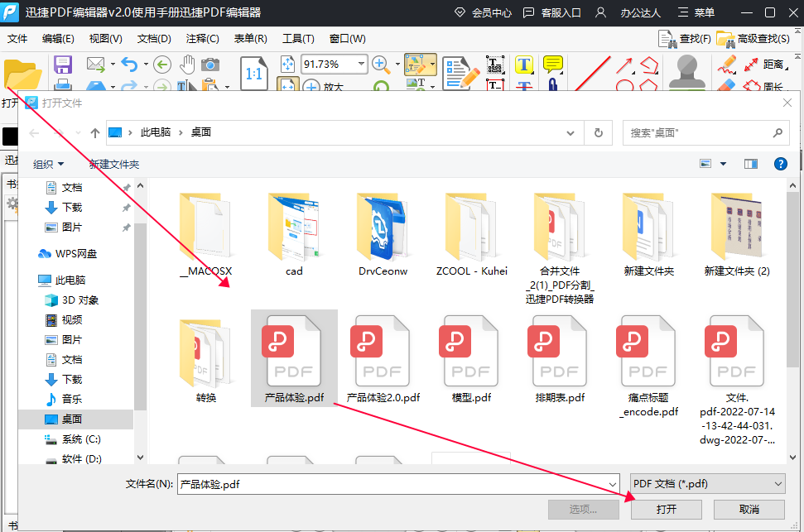Open the dropdown arrow next to the Undo icon

point(146,65)
